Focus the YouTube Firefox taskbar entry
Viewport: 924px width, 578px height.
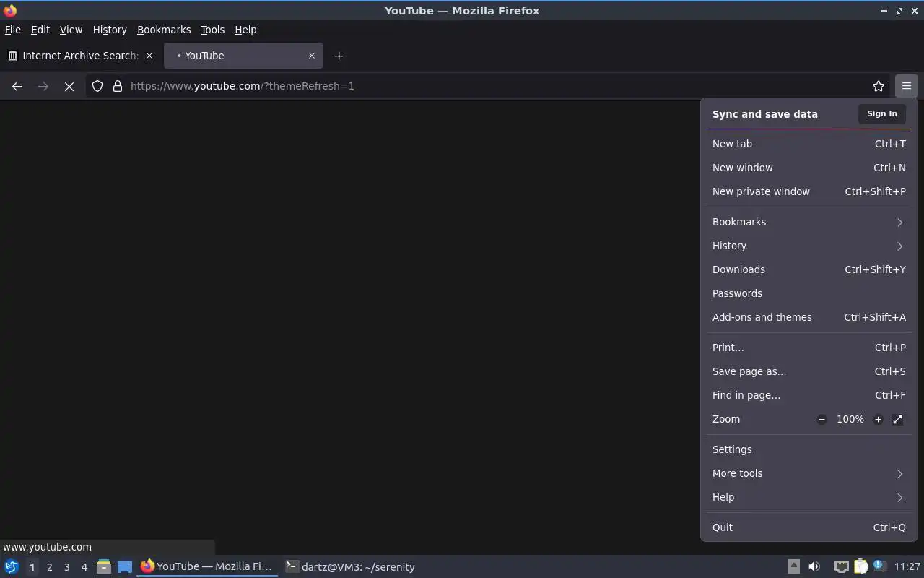pyautogui.click(x=207, y=566)
